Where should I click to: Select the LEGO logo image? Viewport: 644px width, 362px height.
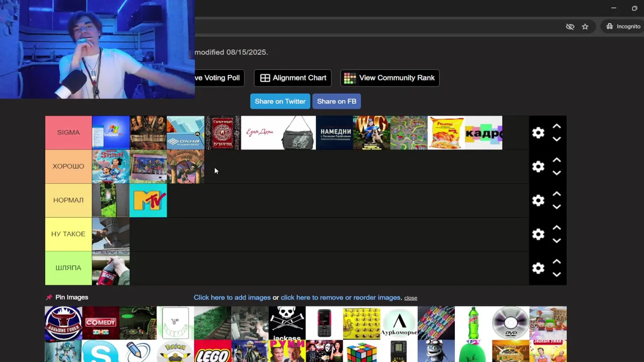(x=212, y=351)
